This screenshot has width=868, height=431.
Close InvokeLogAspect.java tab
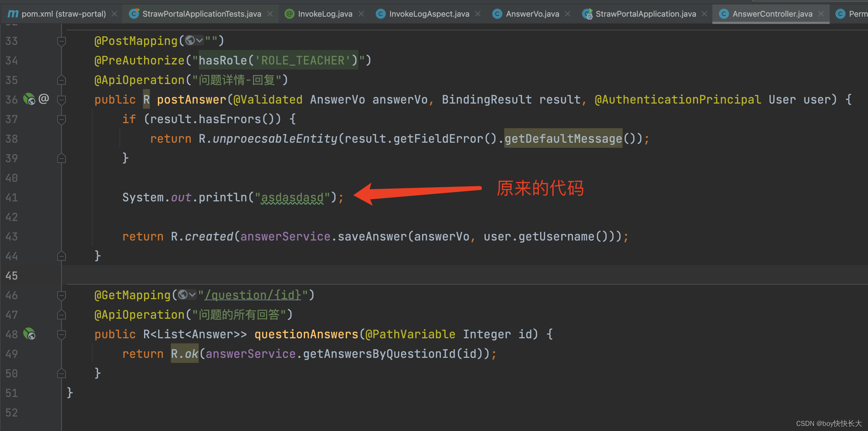coord(478,14)
